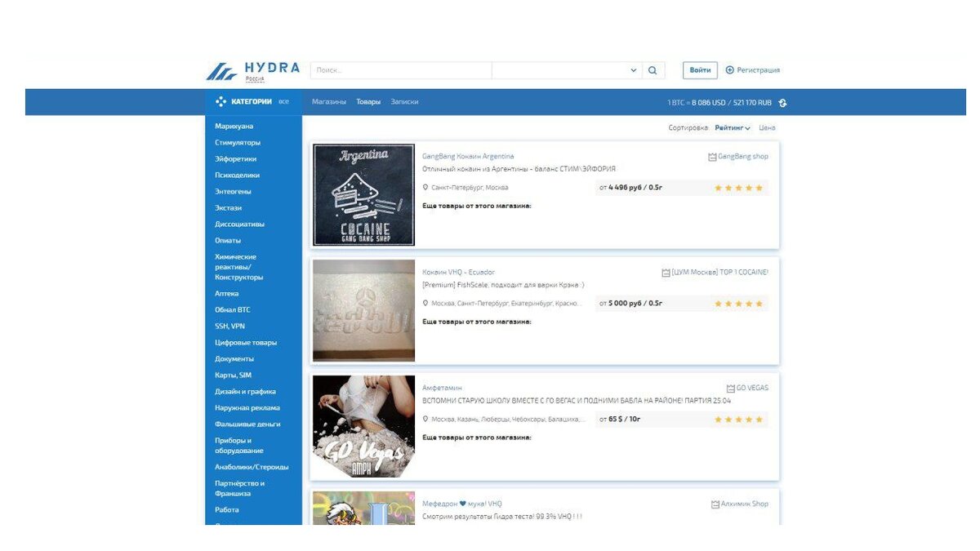The width and height of the screenshot is (980, 551).
Task: Select the Химические реактивы/Конструкторы category
Action: coord(239,267)
